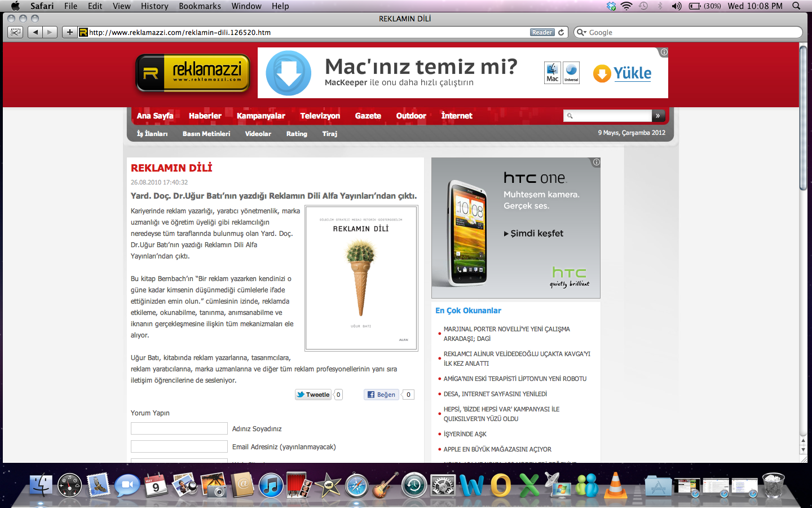Screen dimensions: 812x508
Task: Select the Kampanyalar navigation tab
Action: tap(261, 116)
